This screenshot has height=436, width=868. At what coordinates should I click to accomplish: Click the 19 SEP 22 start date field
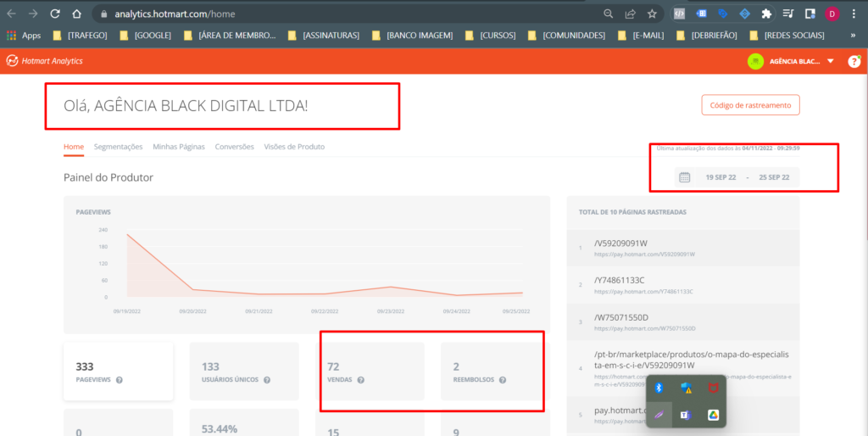click(x=721, y=177)
